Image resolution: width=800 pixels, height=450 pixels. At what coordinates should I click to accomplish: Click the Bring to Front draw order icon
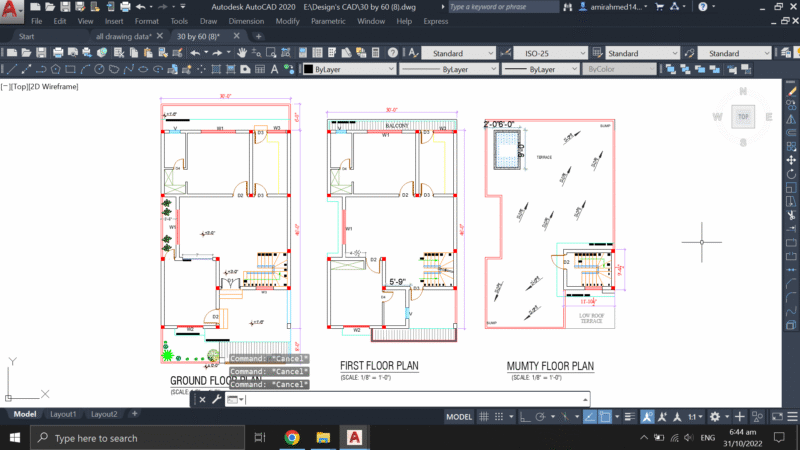pyautogui.click(x=670, y=69)
